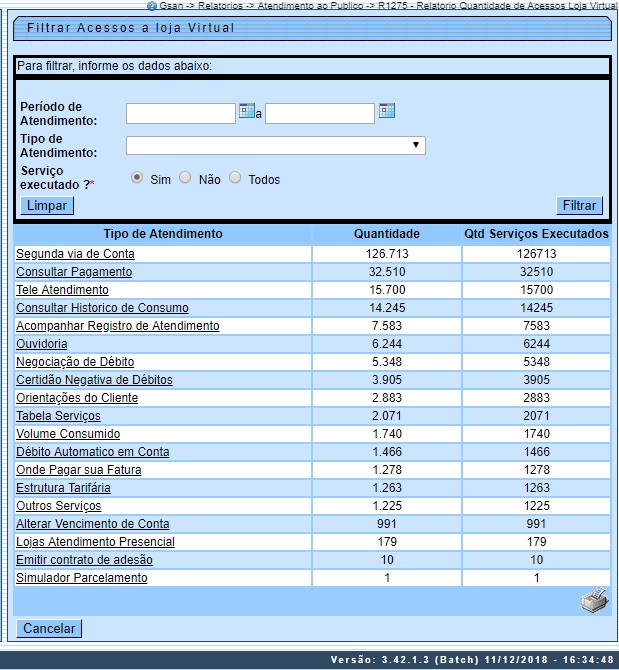Click the printer icon to print report
Image resolution: width=619 pixels, height=670 pixels.
coord(594,601)
